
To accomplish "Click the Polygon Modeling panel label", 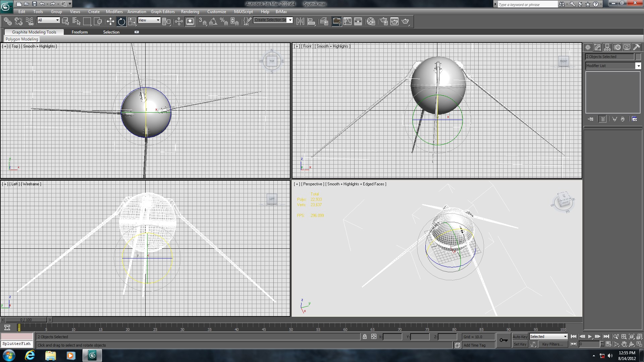I will [x=22, y=39].
